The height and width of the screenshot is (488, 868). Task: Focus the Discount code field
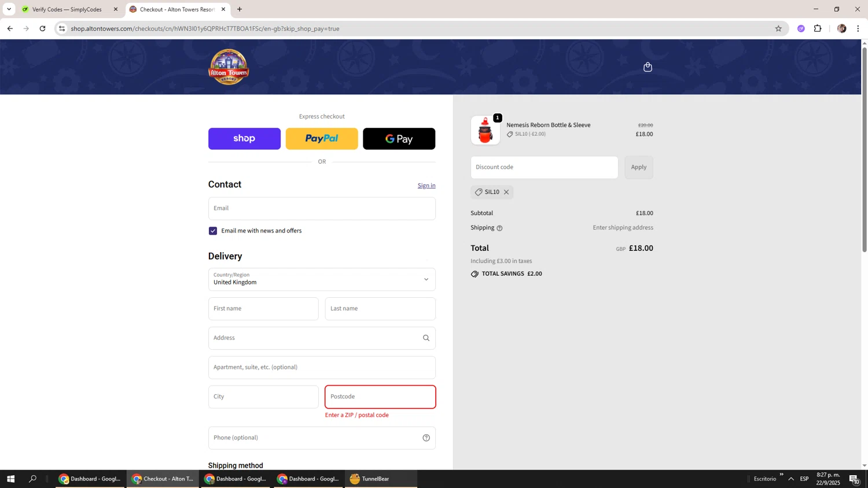tap(544, 167)
